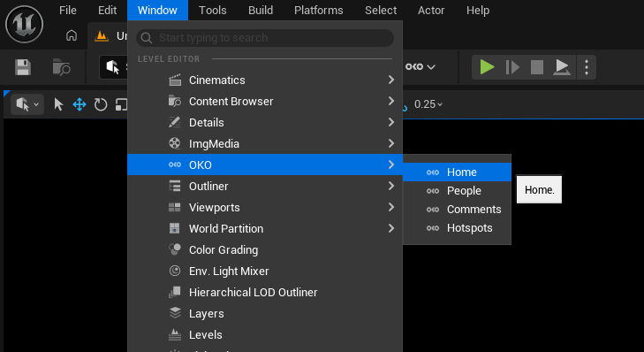
Task: Choose Home in the OKO submenu
Action: (457, 172)
